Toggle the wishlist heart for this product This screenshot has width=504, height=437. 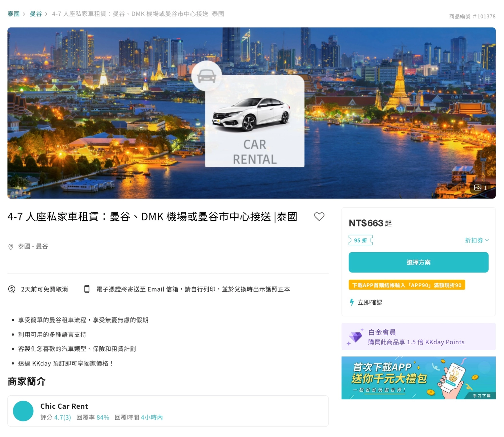point(319,217)
